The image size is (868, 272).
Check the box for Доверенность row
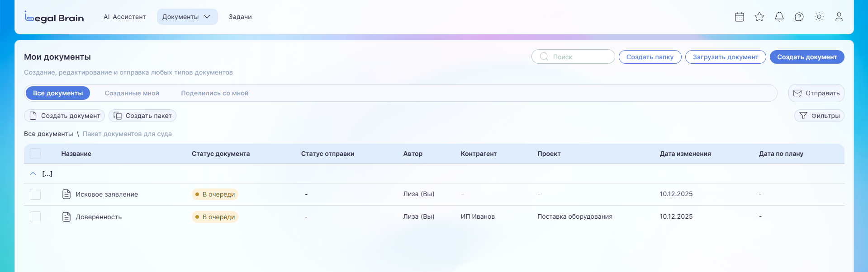pos(35,217)
